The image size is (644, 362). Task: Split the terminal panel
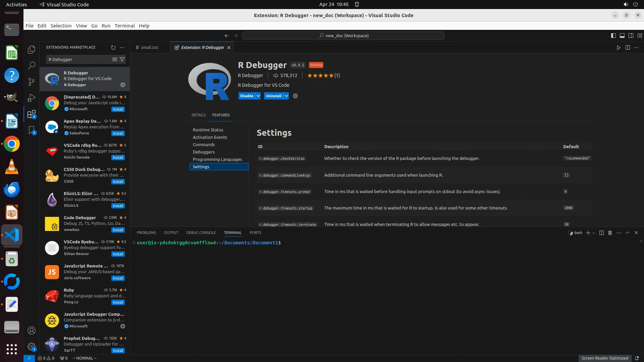click(601, 233)
